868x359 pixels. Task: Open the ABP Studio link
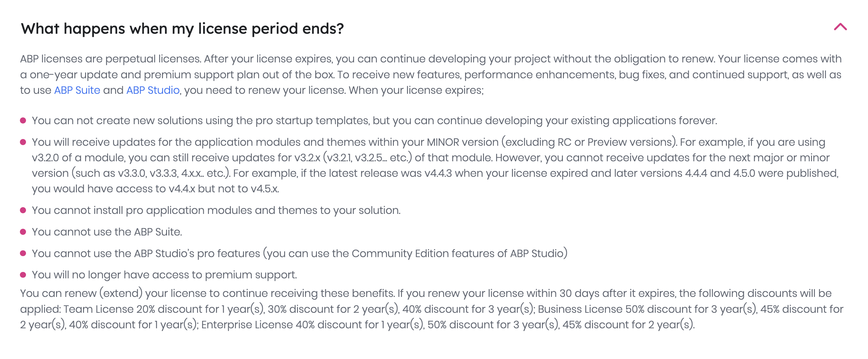[x=153, y=90]
